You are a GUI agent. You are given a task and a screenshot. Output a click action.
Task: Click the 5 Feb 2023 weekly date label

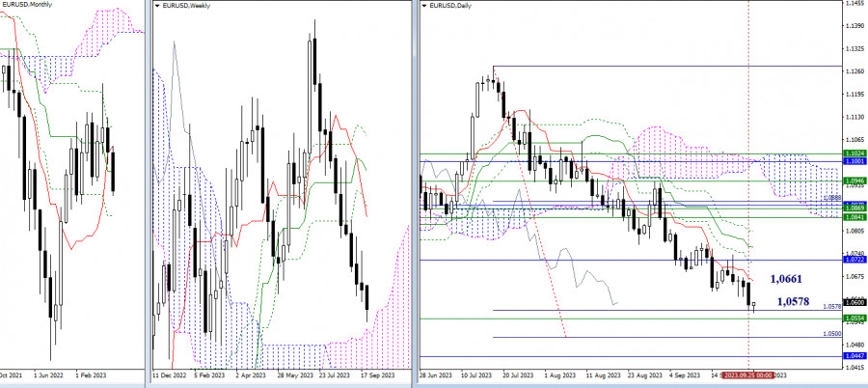point(211,375)
